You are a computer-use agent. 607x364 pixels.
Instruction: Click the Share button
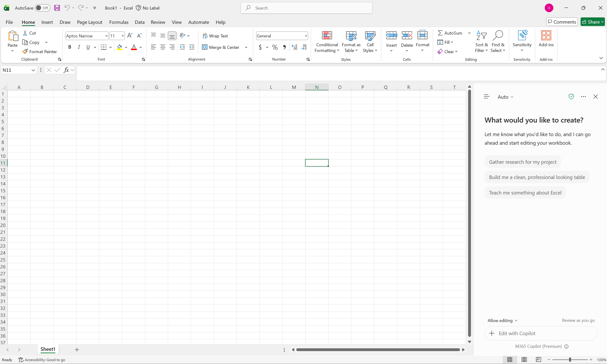tap(592, 22)
